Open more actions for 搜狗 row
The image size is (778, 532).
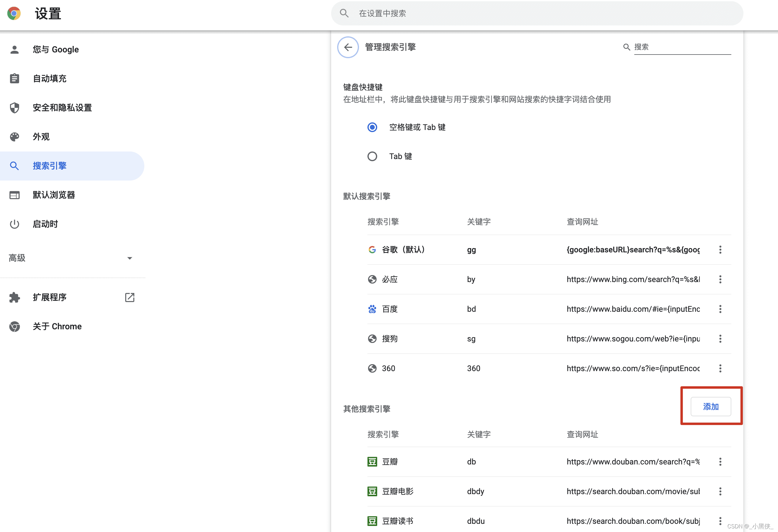(x=720, y=339)
